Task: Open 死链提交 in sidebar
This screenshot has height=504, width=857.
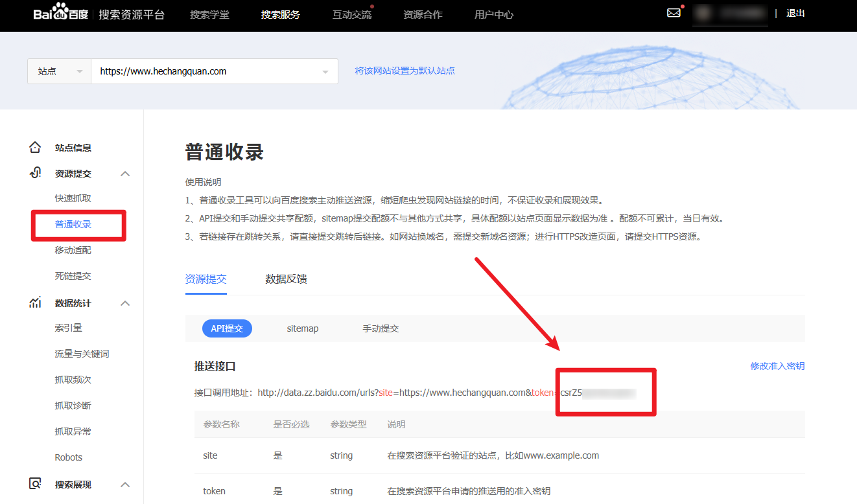Action: point(73,276)
